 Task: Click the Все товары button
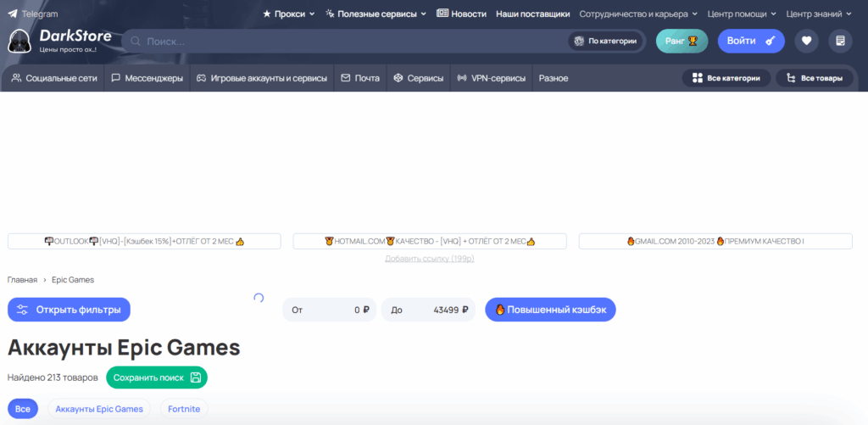tap(815, 78)
